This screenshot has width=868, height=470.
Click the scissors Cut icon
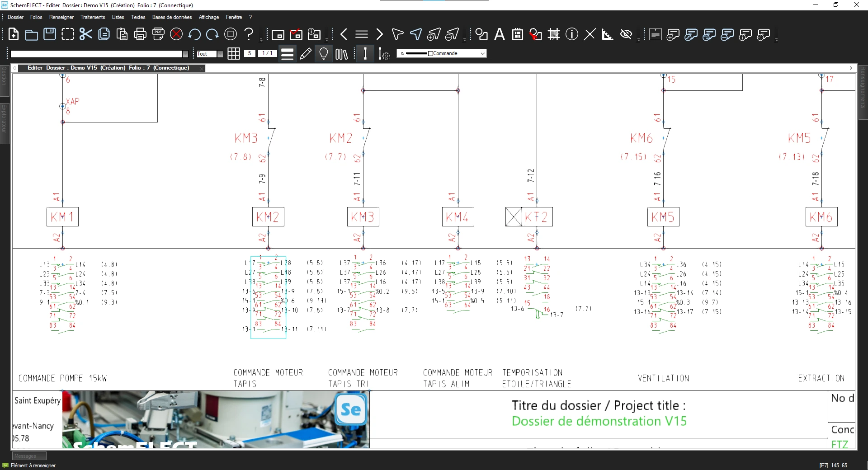click(85, 34)
